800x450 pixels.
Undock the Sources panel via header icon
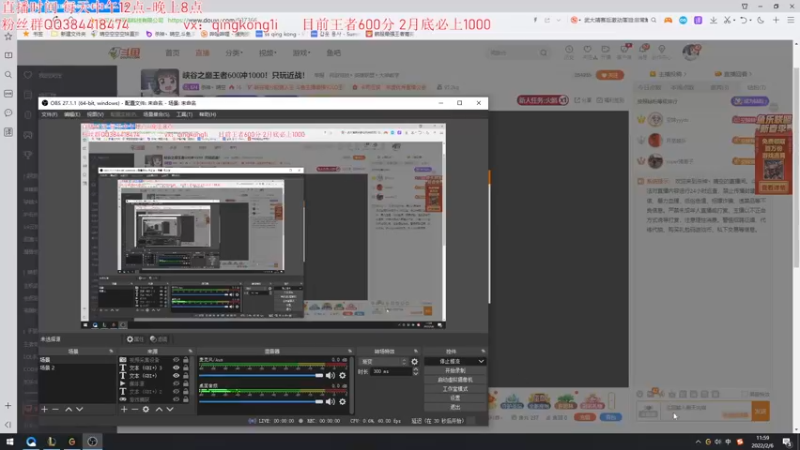[x=190, y=351]
